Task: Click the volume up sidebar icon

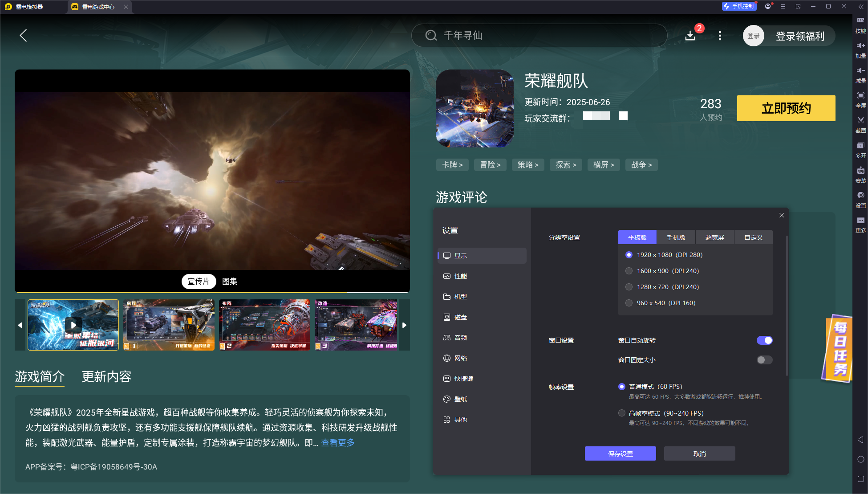Action: coord(860,45)
